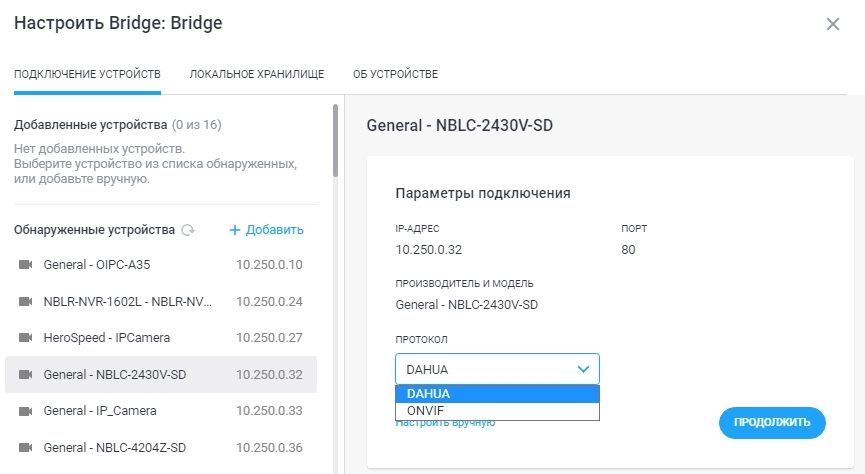Open the Об устройстве tab
The width and height of the screenshot is (865, 474).
pyautogui.click(x=395, y=74)
